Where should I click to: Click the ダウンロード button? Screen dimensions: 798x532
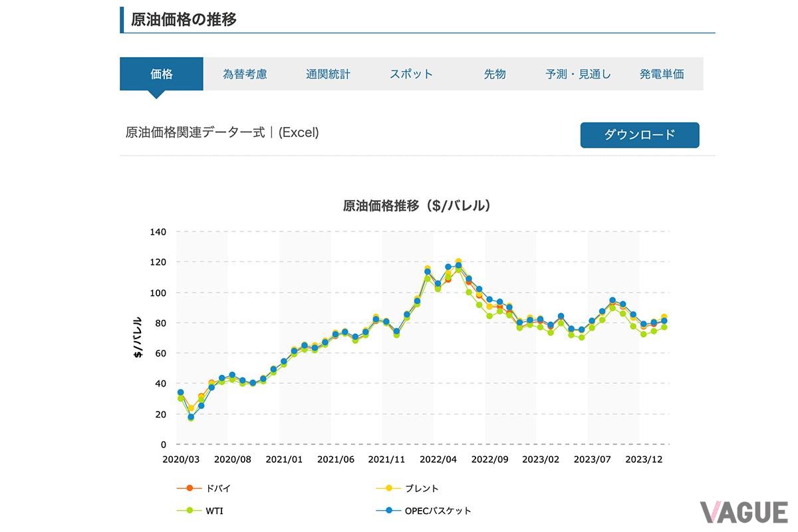click(640, 135)
